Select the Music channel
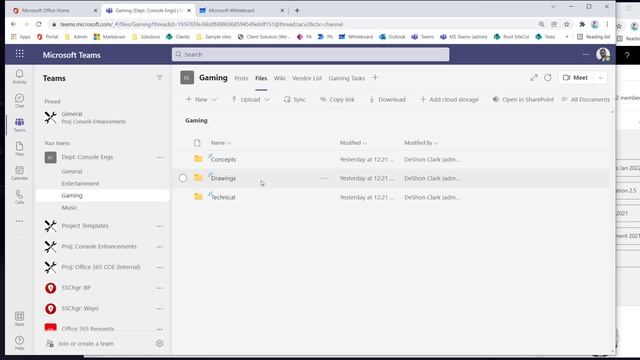Image resolution: width=640 pixels, height=360 pixels. [x=69, y=207]
